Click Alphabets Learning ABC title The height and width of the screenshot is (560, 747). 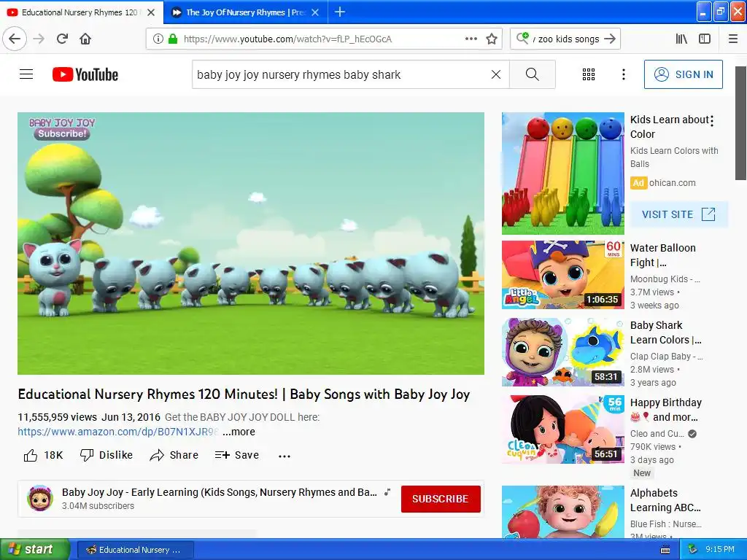[665, 500]
